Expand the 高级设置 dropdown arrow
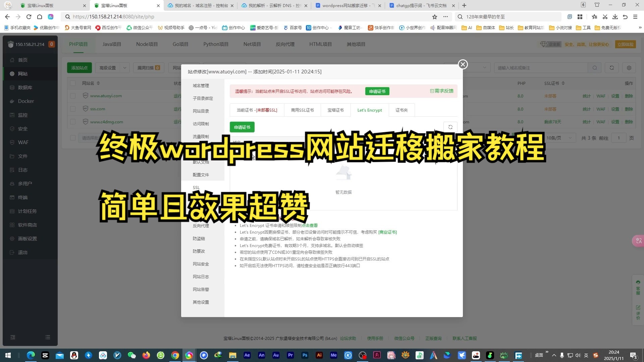This screenshot has width=644, height=362. click(x=125, y=68)
